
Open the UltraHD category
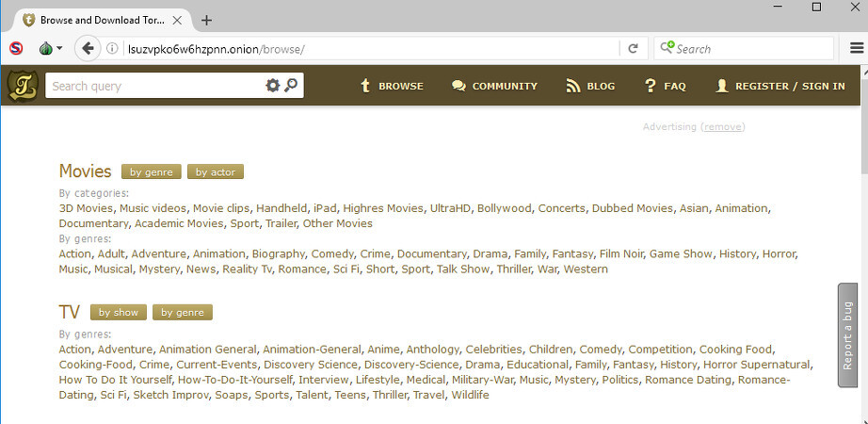coord(450,208)
